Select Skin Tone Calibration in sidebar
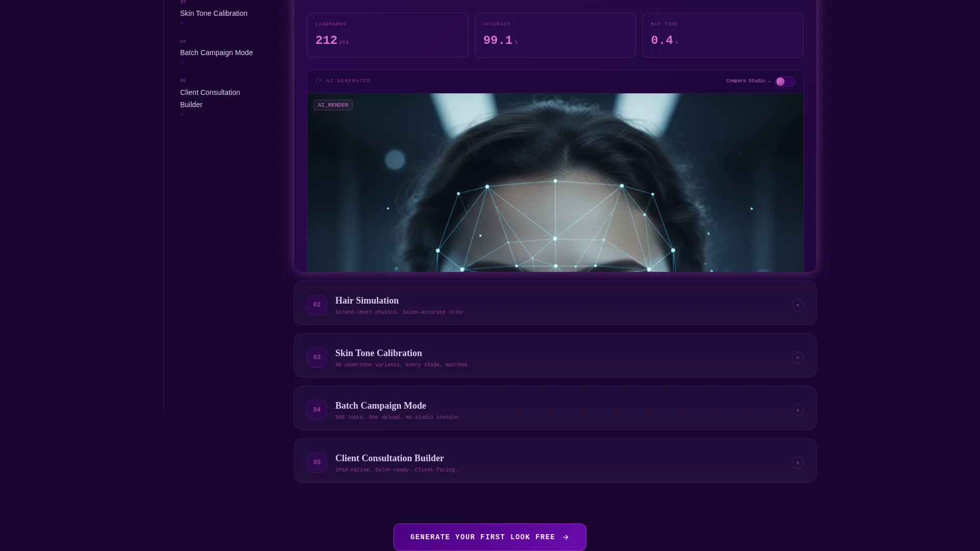This screenshot has width=980, height=551. [213, 13]
